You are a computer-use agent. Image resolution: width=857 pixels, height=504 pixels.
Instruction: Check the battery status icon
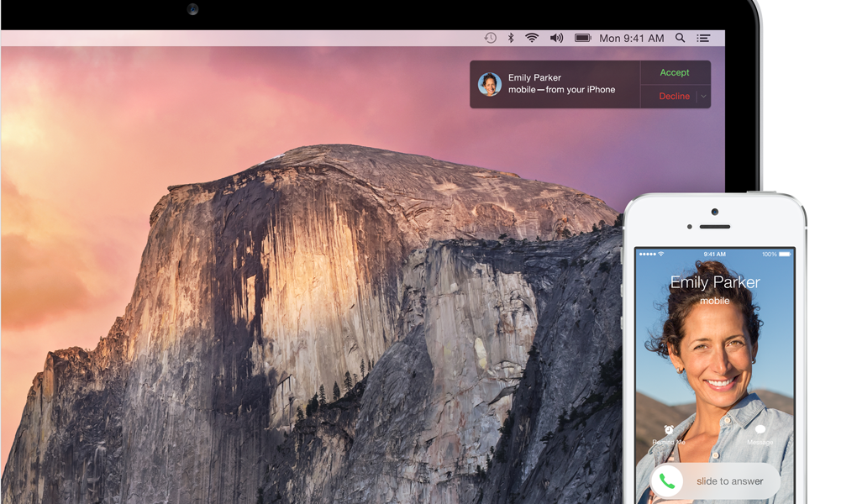pyautogui.click(x=582, y=38)
